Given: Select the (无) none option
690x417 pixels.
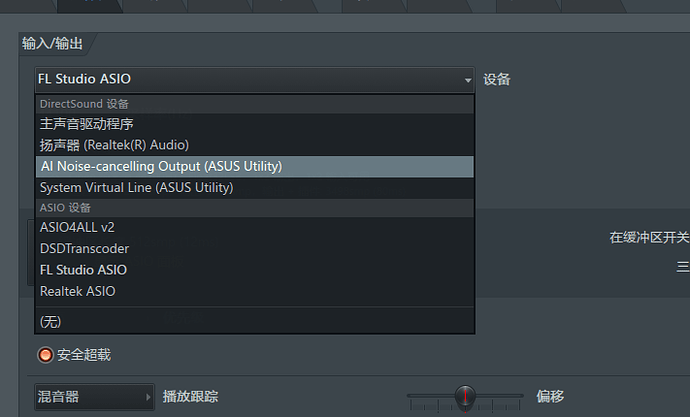Looking at the screenshot, I should [49, 320].
